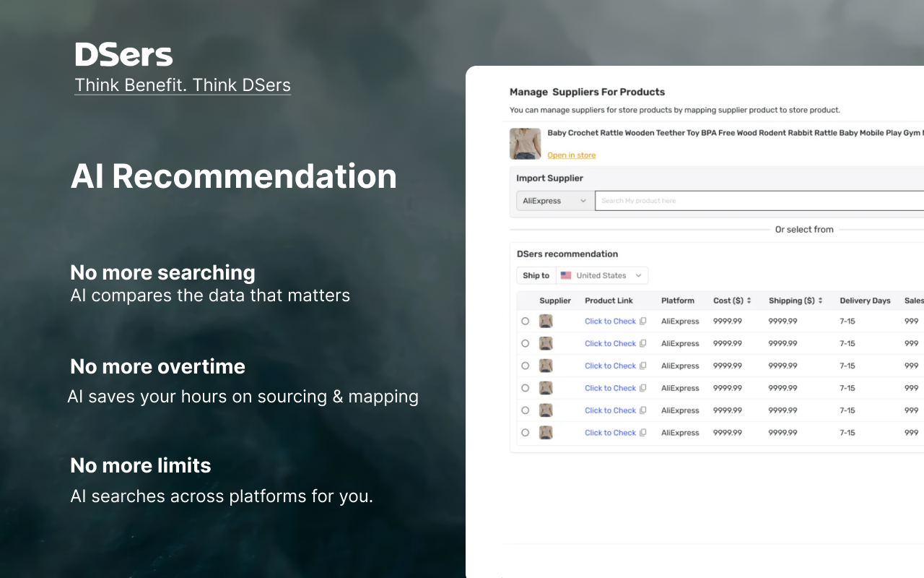
Task: Click the fifth row's supplier thumbnail
Action: tap(546, 411)
